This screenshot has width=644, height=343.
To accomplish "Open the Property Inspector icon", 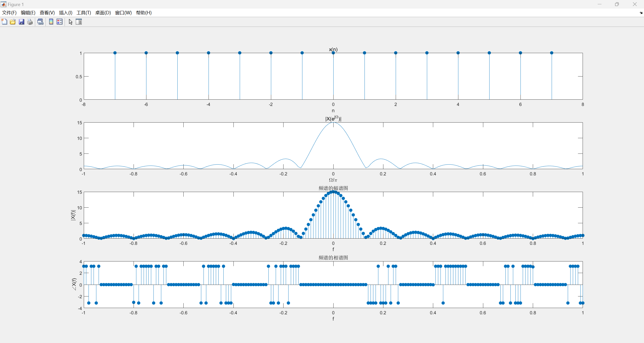I will pos(79,22).
